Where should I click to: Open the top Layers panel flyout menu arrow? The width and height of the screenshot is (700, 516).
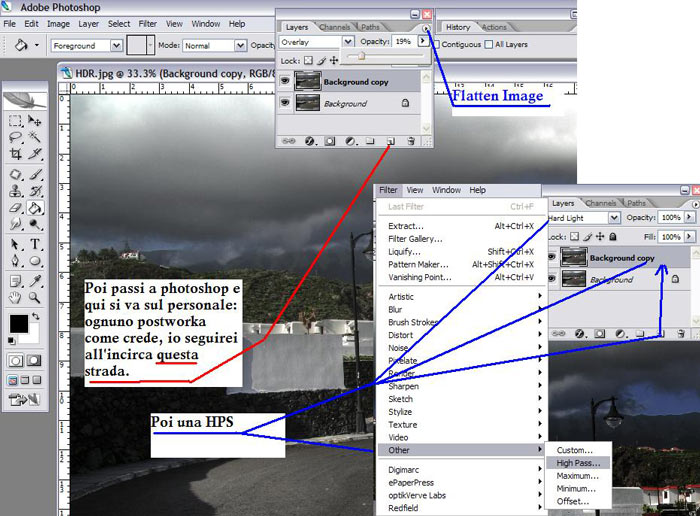(x=427, y=29)
